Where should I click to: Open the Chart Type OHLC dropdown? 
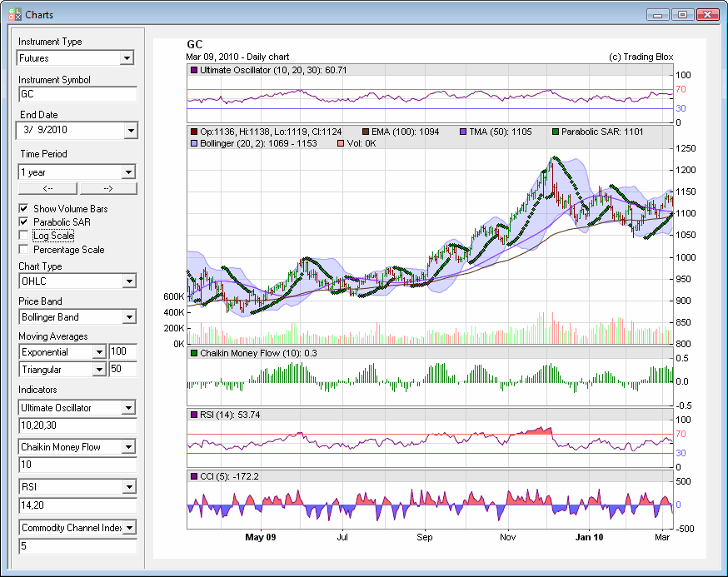pyautogui.click(x=128, y=281)
